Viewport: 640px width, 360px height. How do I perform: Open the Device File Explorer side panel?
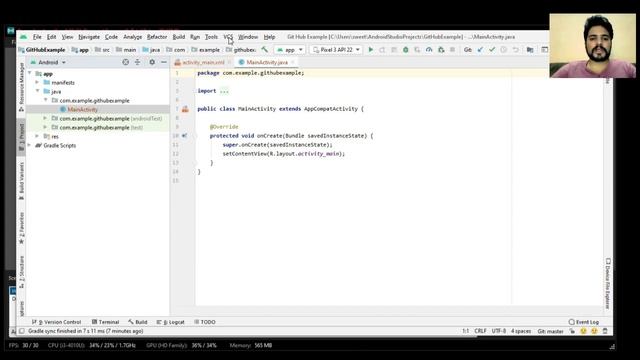608,283
